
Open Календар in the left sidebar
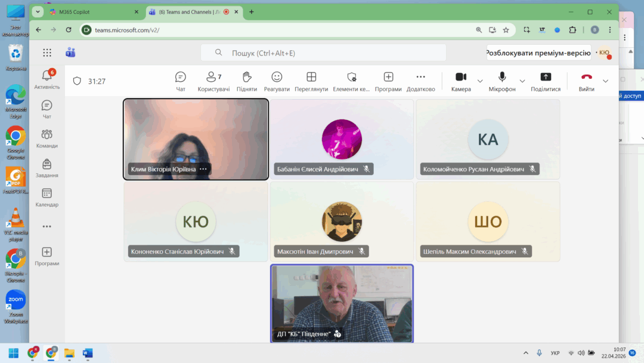click(x=47, y=197)
